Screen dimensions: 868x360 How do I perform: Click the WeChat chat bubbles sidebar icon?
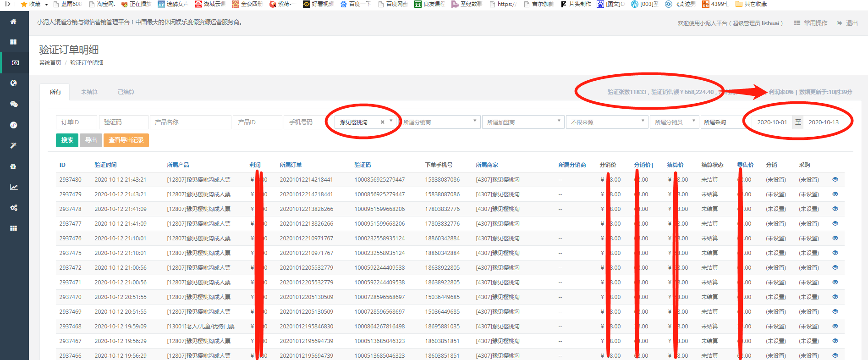tap(14, 104)
